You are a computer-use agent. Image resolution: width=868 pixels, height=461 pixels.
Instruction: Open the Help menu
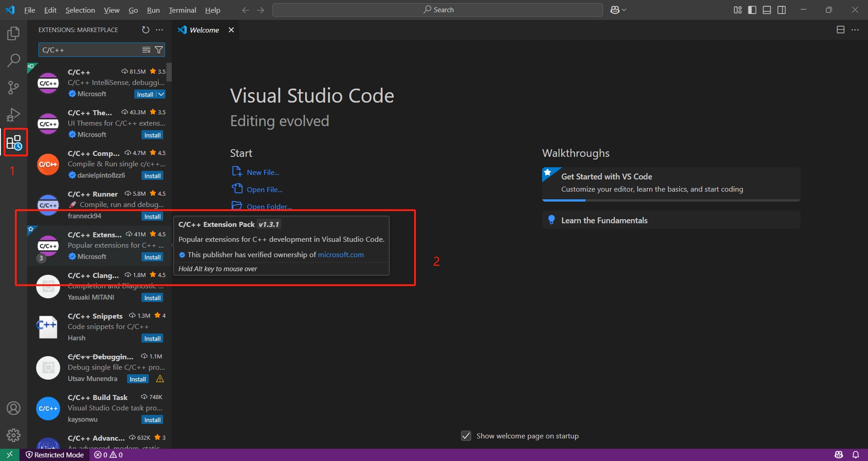coord(212,10)
